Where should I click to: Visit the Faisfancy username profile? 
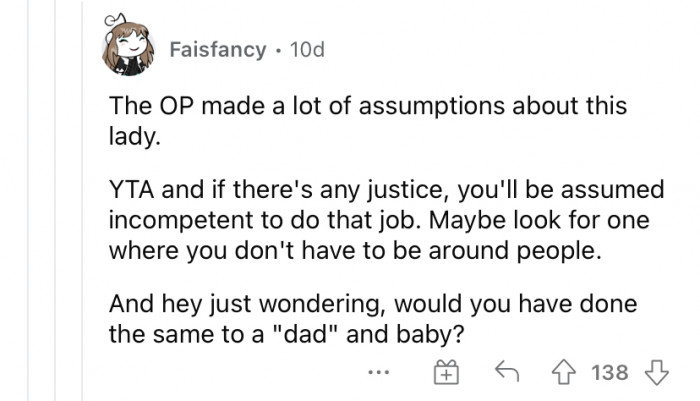click(217, 48)
